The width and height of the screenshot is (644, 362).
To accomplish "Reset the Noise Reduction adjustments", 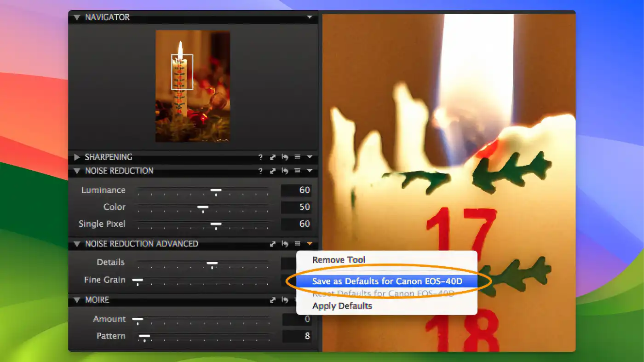I will (x=285, y=171).
